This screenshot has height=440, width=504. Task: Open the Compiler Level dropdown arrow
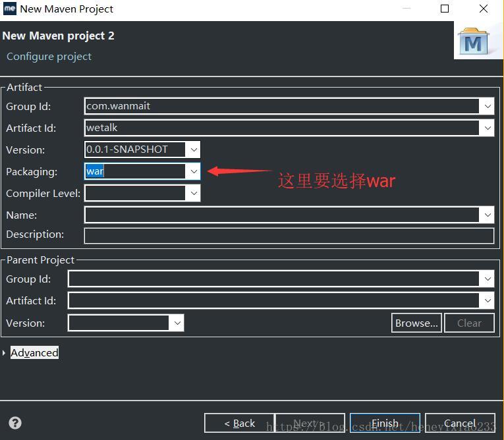click(194, 193)
